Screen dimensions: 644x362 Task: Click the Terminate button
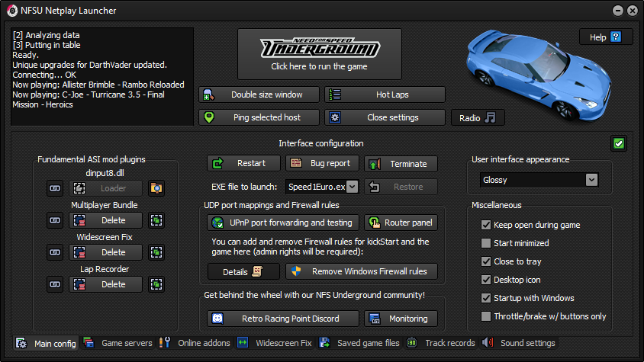pyautogui.click(x=401, y=164)
